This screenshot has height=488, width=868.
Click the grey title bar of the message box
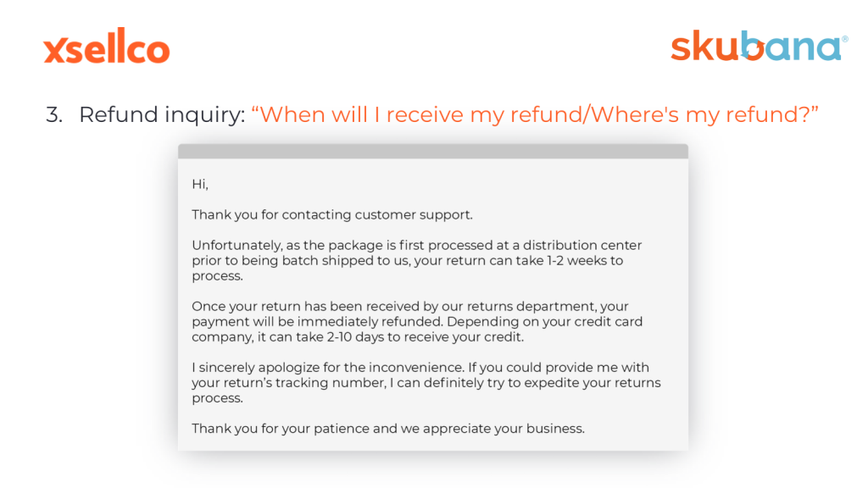433,151
